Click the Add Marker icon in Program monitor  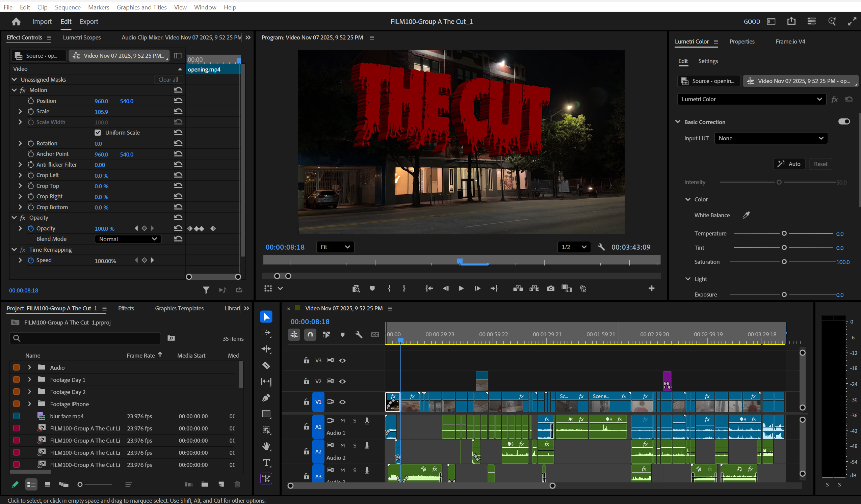click(x=372, y=288)
